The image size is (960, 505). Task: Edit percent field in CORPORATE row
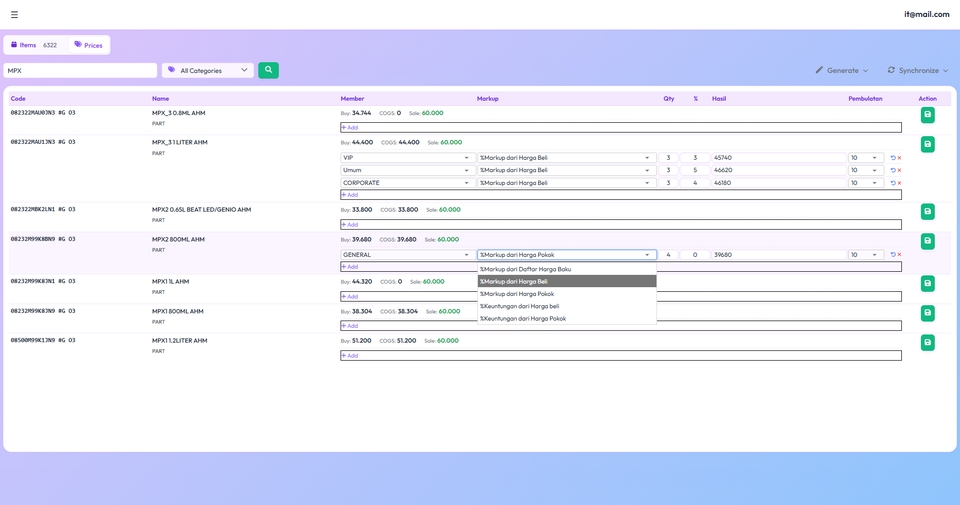(x=695, y=183)
